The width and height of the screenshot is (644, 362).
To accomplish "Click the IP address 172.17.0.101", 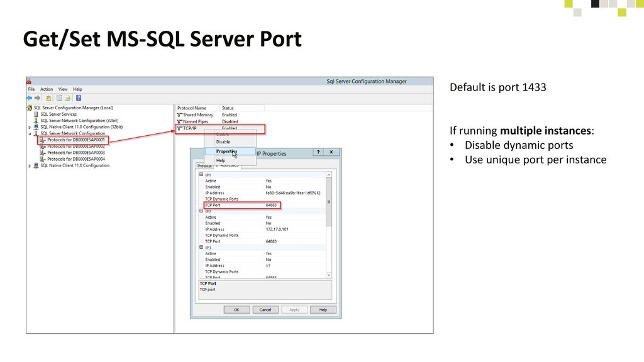I will pyautogui.click(x=277, y=229).
